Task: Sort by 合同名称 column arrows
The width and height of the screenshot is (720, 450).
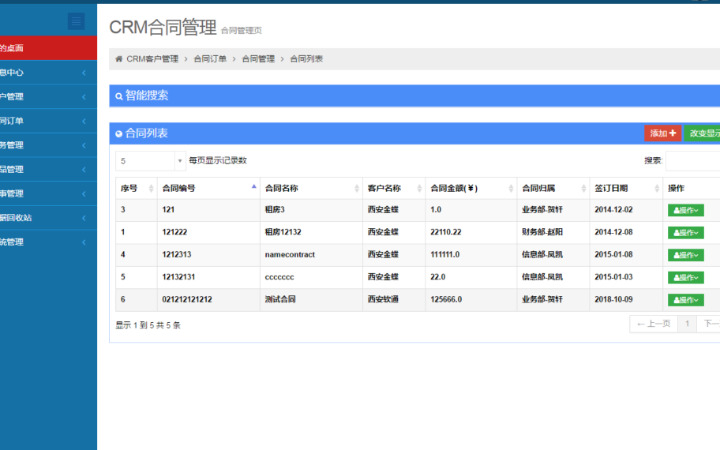Action: pos(357,188)
